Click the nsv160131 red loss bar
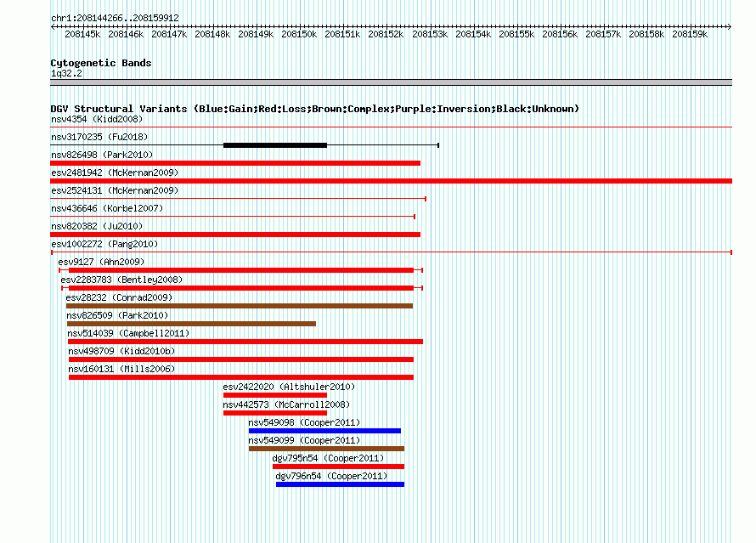Screen dimensions: 756x543 tap(241, 377)
